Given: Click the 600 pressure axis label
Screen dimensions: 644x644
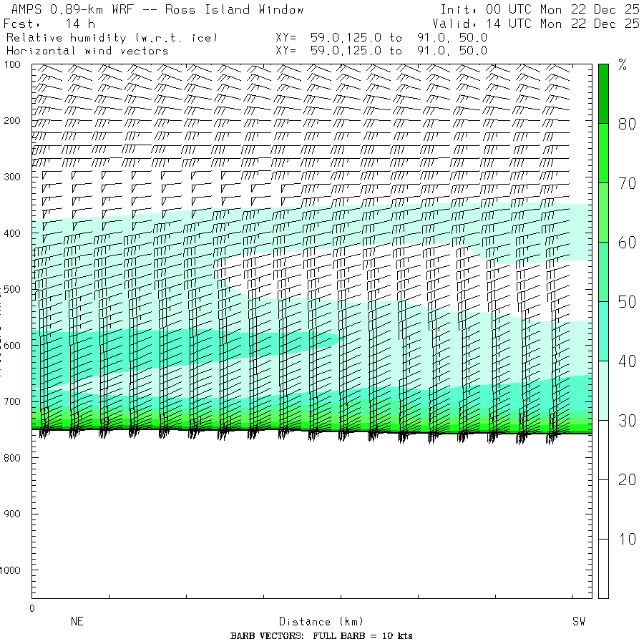Looking at the screenshot, I should (12, 346).
